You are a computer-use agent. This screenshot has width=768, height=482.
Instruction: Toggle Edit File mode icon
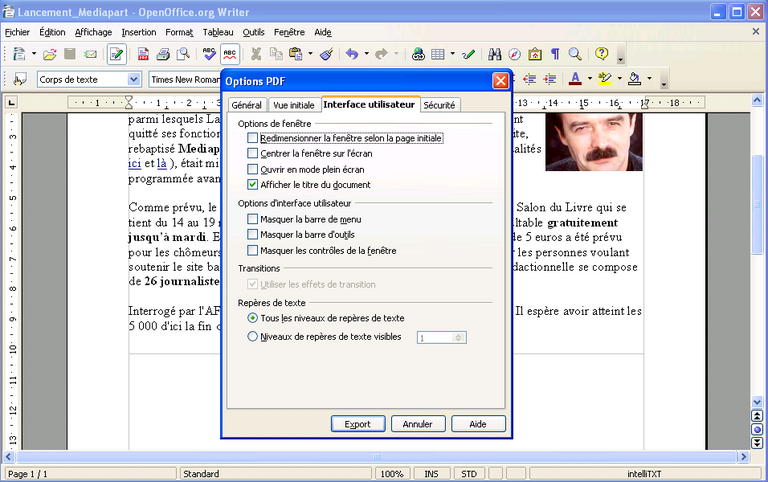point(117,54)
